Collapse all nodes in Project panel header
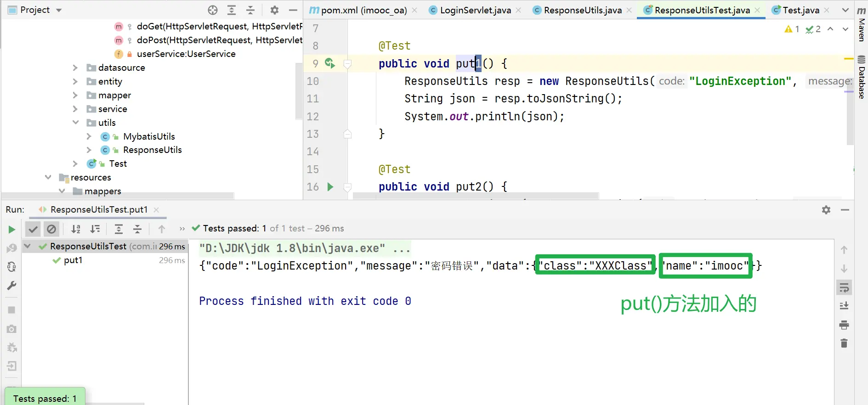This screenshot has width=868, height=405. (x=250, y=10)
